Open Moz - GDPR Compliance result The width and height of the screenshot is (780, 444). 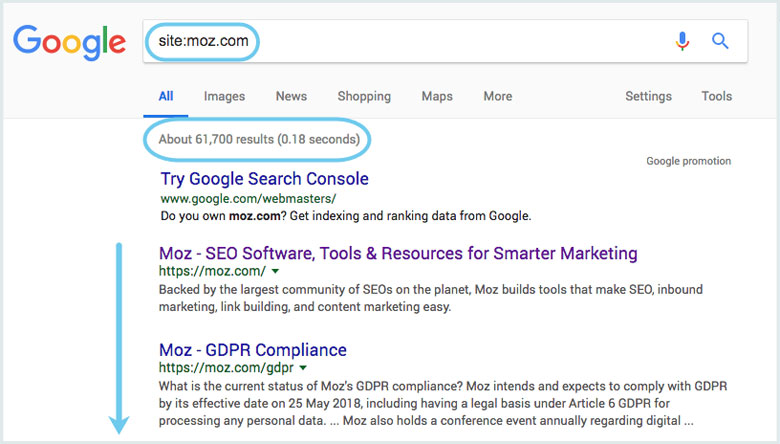point(253,350)
